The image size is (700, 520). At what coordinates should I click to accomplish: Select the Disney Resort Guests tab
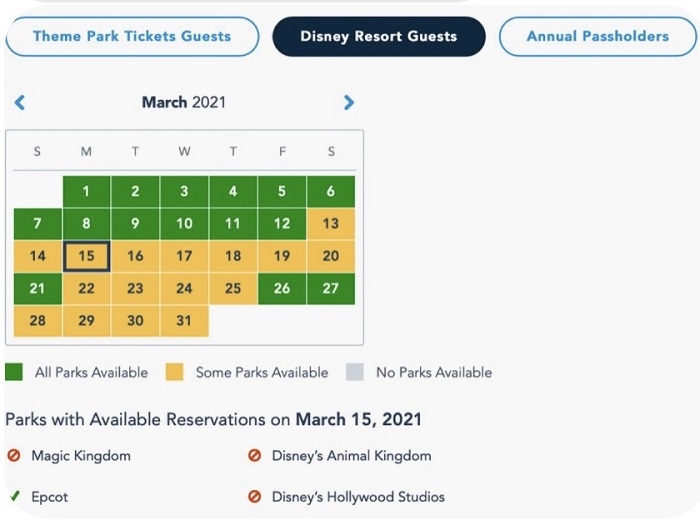[379, 36]
